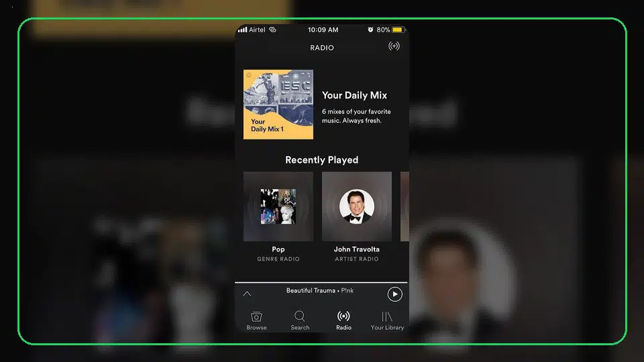Open Your Daily Mix heading
Image resolution: width=644 pixels, height=362 pixels.
coord(354,95)
